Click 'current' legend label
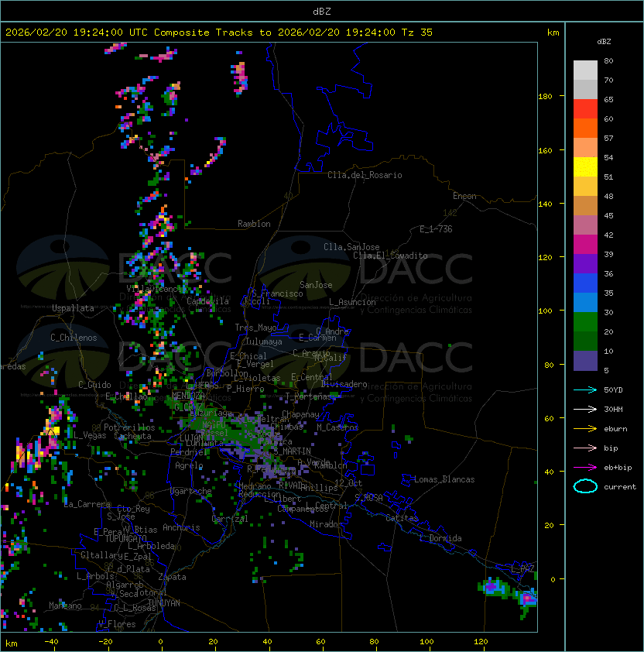The height and width of the screenshot is (652, 644). coord(620,486)
